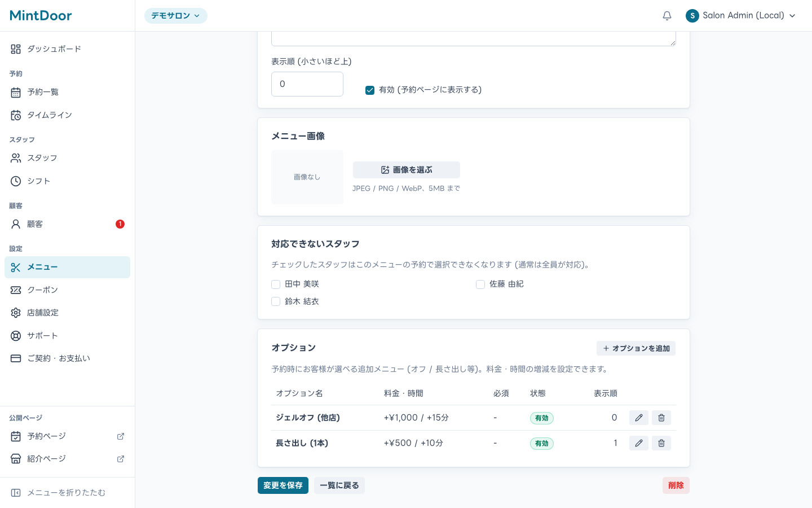This screenshot has height=508, width=812.
Task: Click the 予約ページ calendar-check icon
Action: (x=16, y=436)
